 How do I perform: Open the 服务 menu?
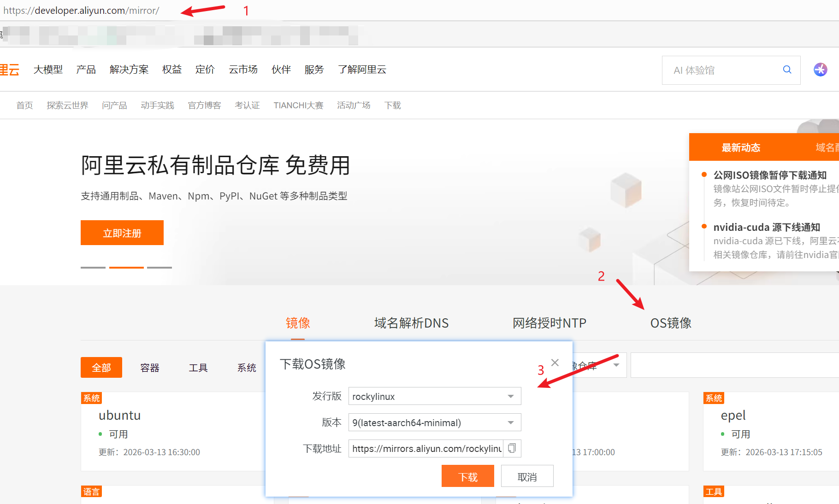[x=314, y=70]
